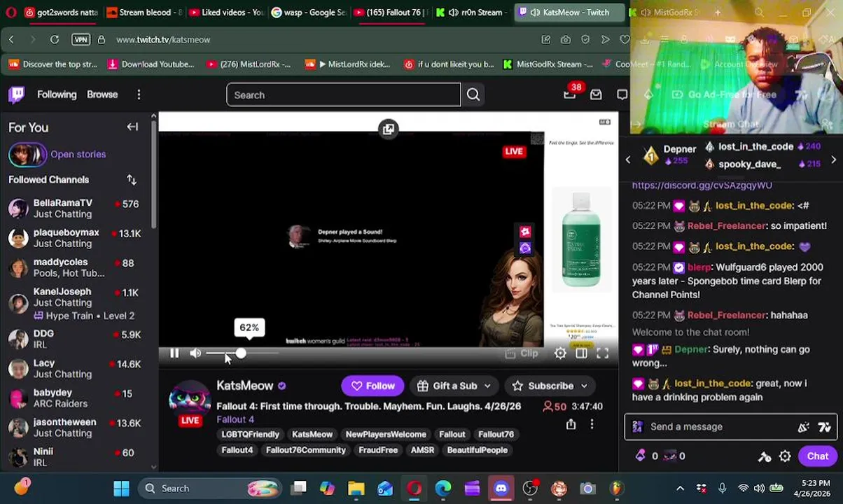Image resolution: width=843 pixels, height=504 pixels.
Task: Open the Download Youtube bookmark
Action: click(151, 64)
